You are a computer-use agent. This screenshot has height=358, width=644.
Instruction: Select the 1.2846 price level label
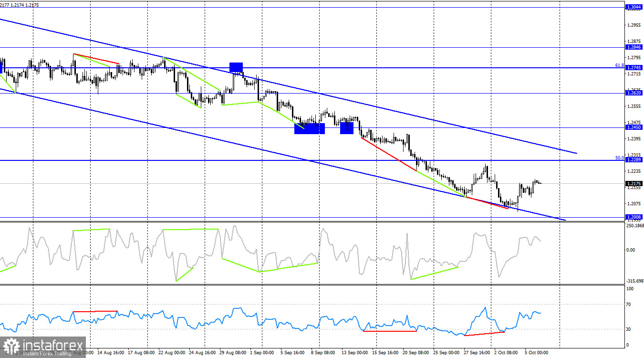point(633,47)
